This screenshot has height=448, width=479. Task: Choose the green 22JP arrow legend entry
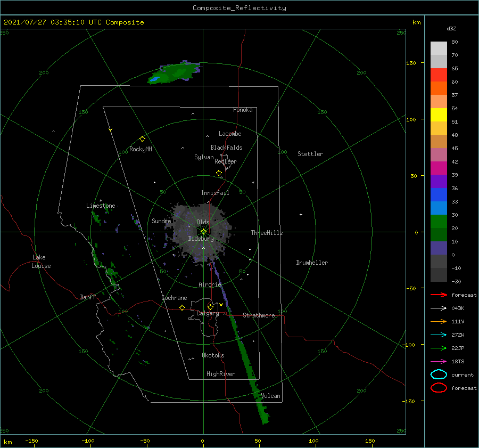(x=439, y=348)
